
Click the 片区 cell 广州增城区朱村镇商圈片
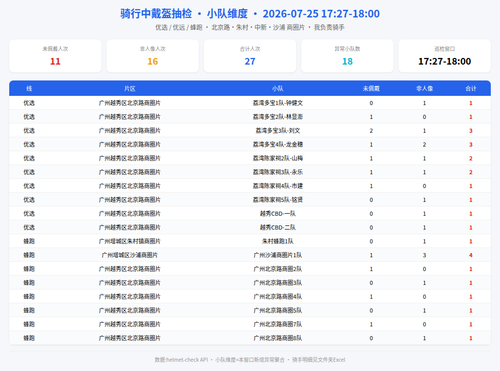coord(130,241)
